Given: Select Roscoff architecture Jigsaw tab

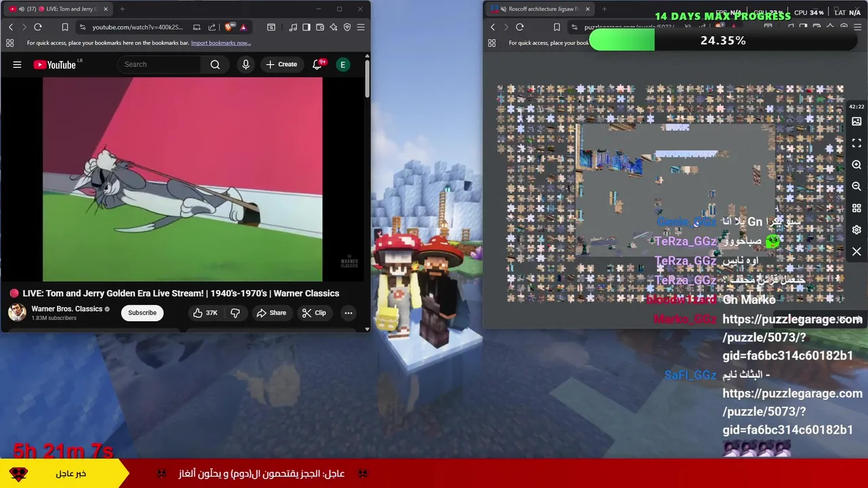Looking at the screenshot, I should [x=539, y=9].
